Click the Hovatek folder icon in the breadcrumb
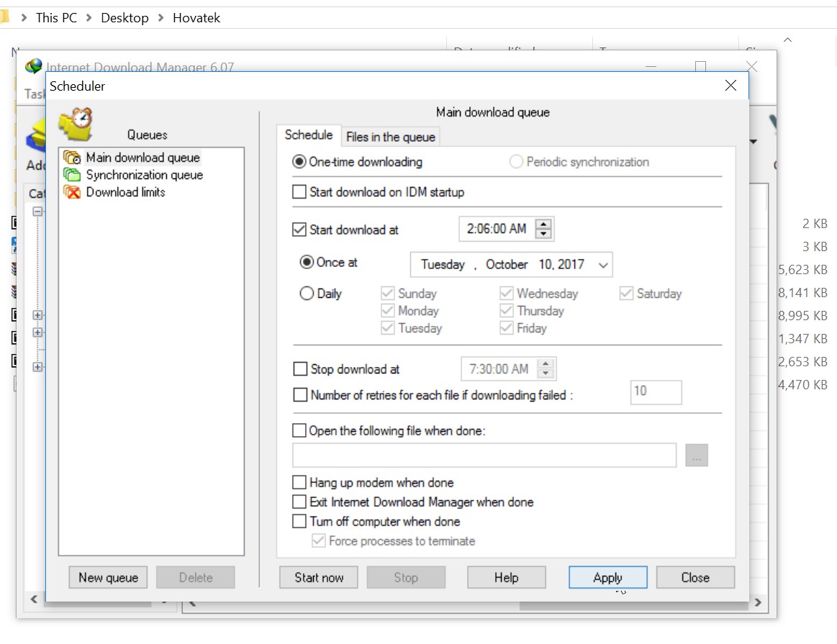This screenshot has width=837, height=644. 6,16
